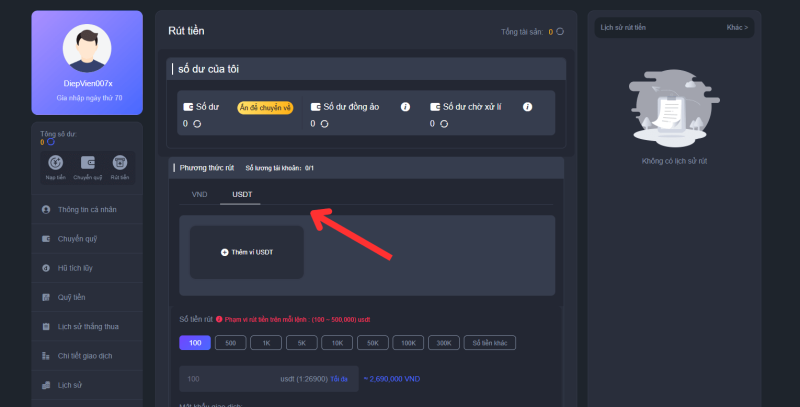Select the 100 amount preset
800x407 pixels.
195,343
